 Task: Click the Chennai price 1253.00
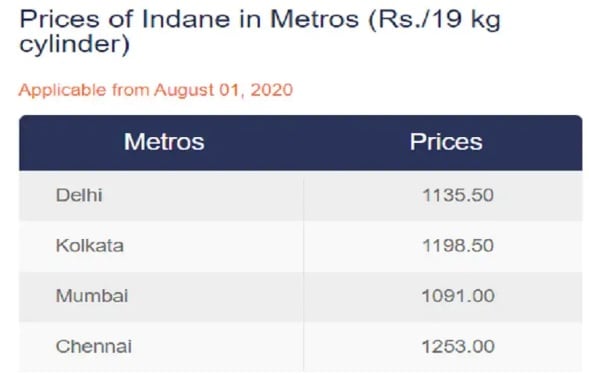pyautogui.click(x=458, y=346)
